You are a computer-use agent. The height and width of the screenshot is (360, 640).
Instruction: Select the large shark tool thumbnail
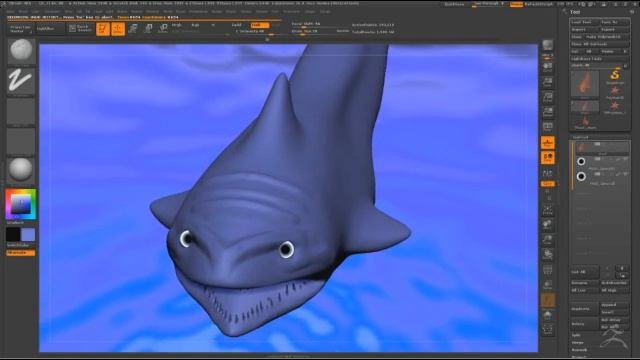click(584, 84)
